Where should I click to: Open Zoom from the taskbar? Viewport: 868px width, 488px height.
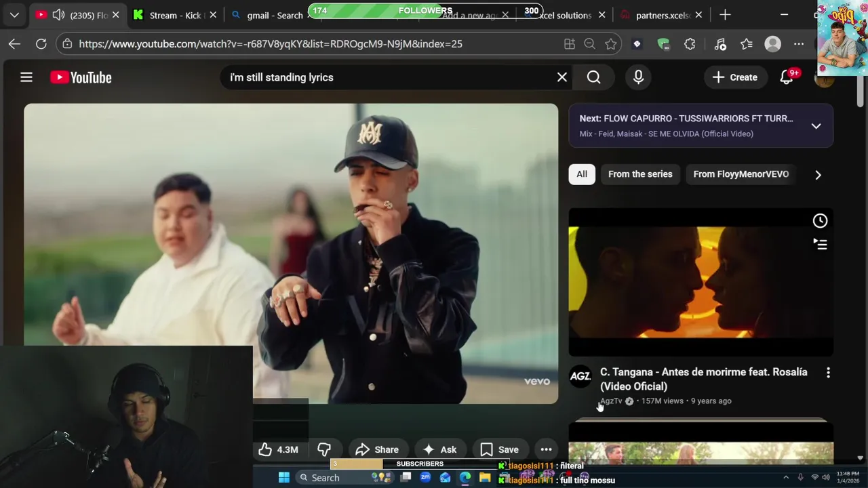(425, 477)
